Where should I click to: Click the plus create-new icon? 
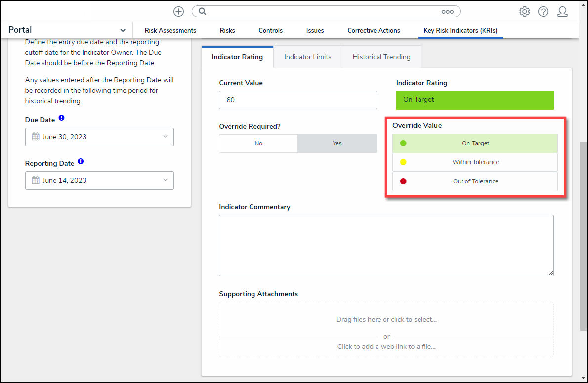tap(178, 11)
